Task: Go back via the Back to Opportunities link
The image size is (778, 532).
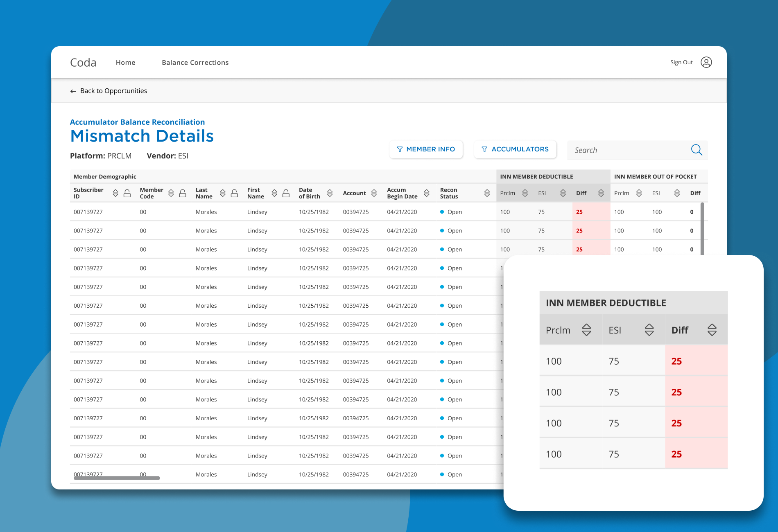Action: coord(113,91)
